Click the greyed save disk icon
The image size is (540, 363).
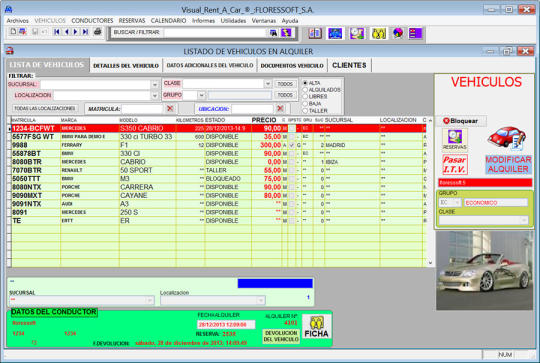click(x=35, y=32)
